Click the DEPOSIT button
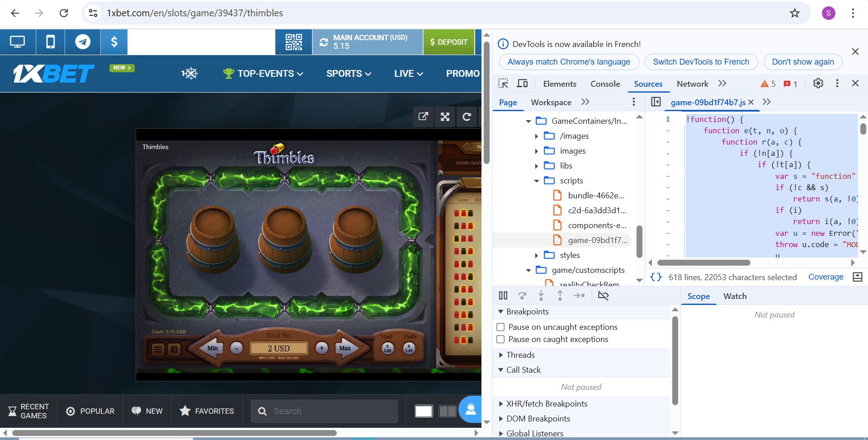This screenshot has height=440, width=868. (449, 42)
